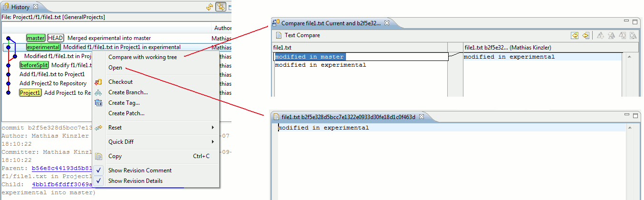
Task: Maximize the Compare editor pane
Action: tap(635, 22)
